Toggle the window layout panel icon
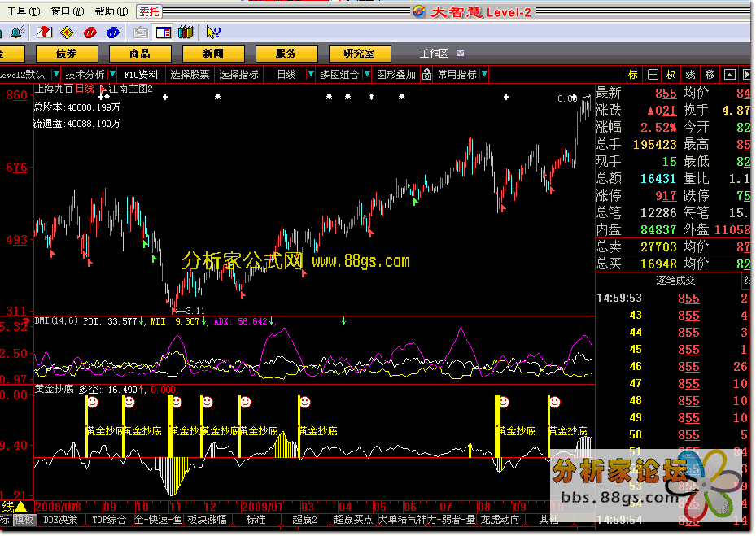This screenshot has height=536, width=756. 163,33
